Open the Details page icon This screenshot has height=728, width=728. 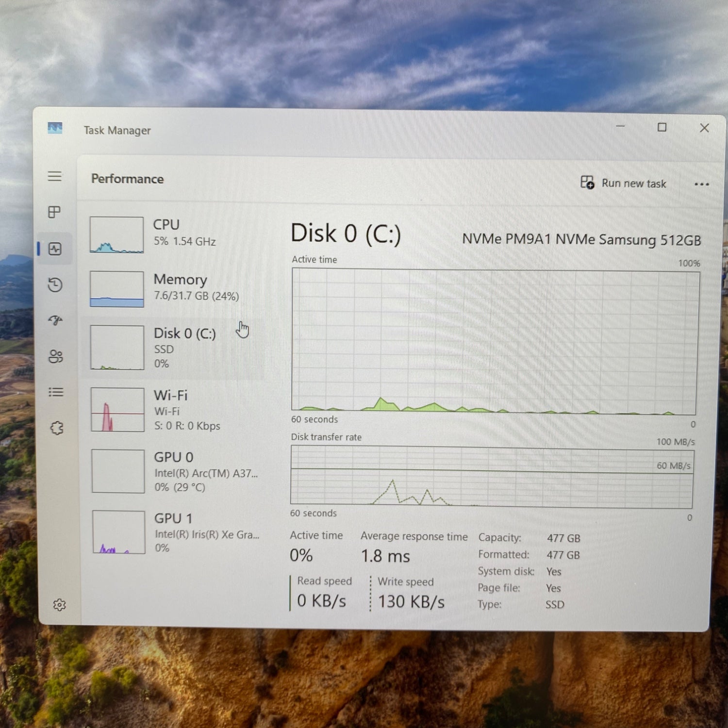(56, 392)
